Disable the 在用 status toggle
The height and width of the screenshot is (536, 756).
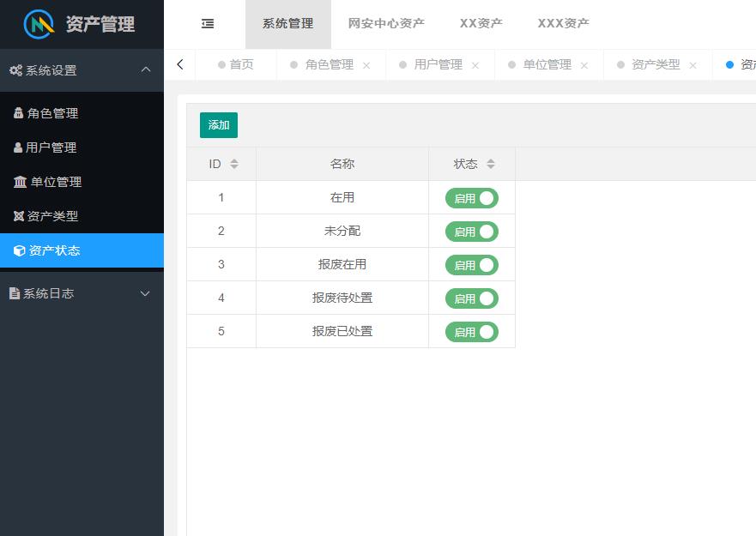471,198
